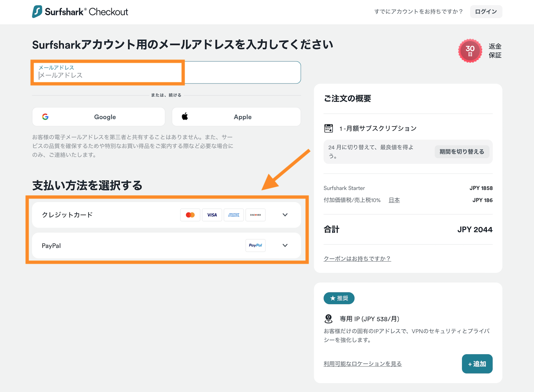Screen dimensions: 534x392
Task: Click the 'JPY 2044' total amount
Action: 475,230
